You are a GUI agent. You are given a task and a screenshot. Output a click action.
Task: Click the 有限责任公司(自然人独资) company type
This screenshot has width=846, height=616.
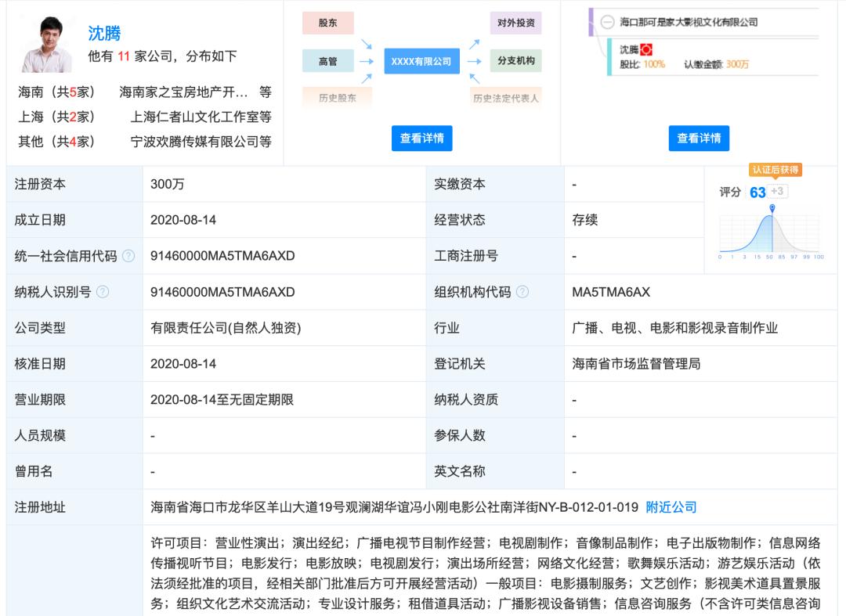(x=226, y=328)
